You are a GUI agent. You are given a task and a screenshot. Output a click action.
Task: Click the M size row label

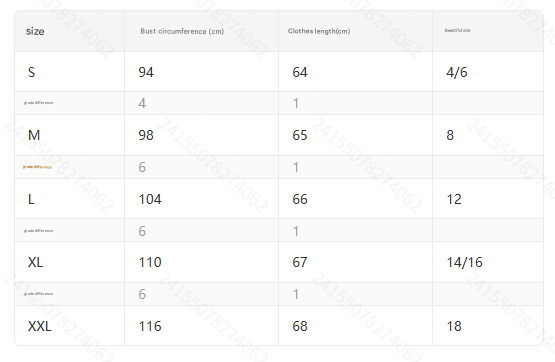tap(34, 135)
